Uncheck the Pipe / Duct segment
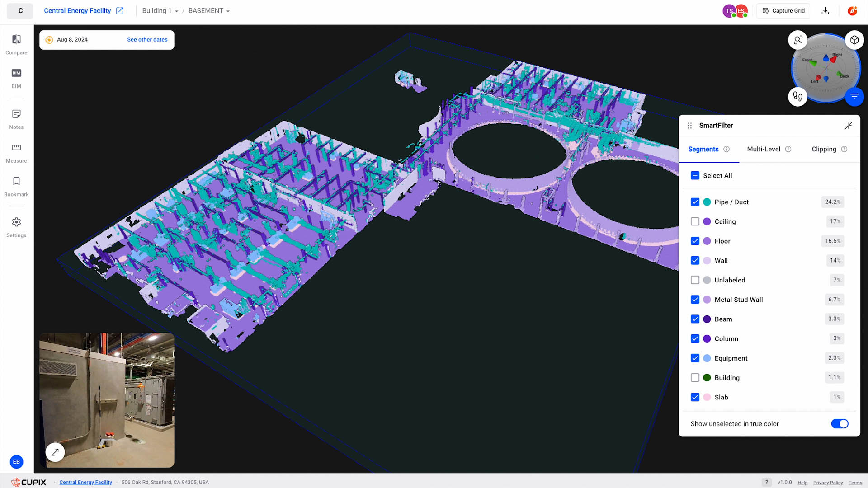 click(x=695, y=202)
